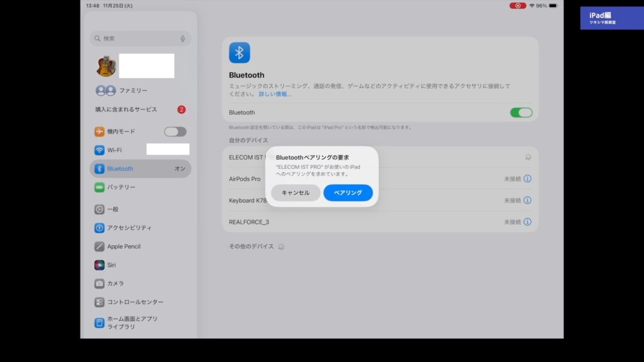This screenshot has width=644, height=362.
Task: Turn off the Bluetooth switch
Action: pyautogui.click(x=521, y=112)
